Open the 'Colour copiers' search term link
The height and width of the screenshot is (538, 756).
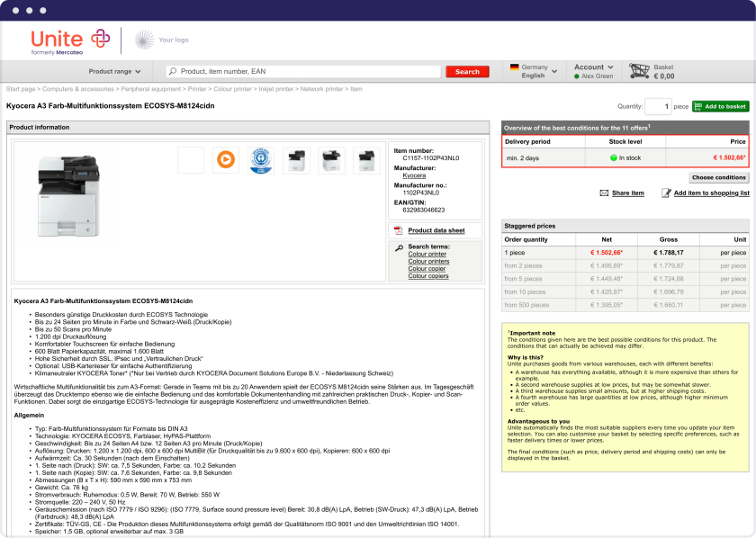click(428, 276)
